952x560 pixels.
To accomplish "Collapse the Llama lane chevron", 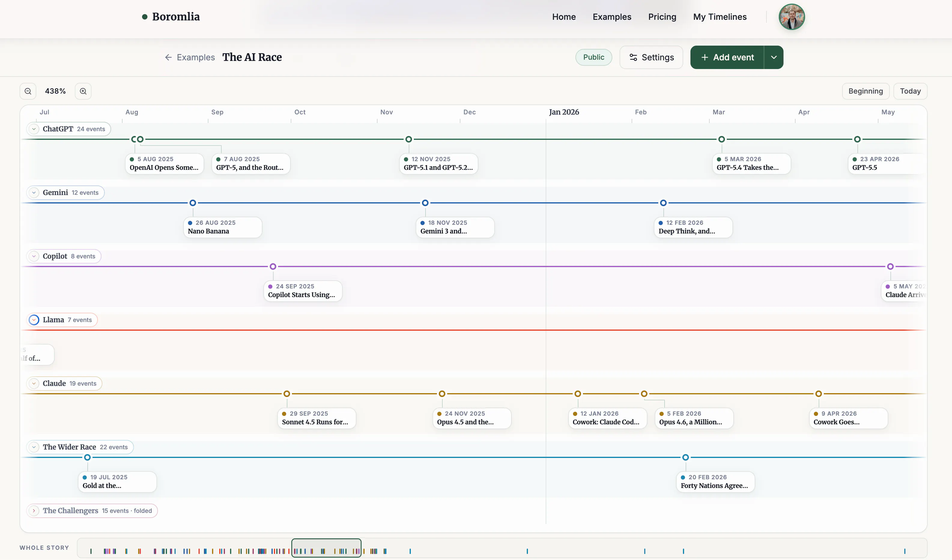I will click(34, 320).
